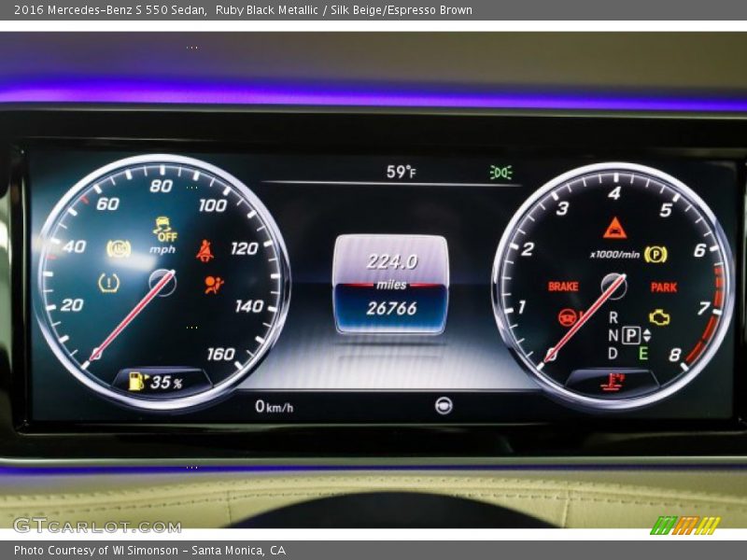Viewport: 747px width, 560px height.
Task: Click the seatbelt reminder icon
Action: (x=205, y=249)
